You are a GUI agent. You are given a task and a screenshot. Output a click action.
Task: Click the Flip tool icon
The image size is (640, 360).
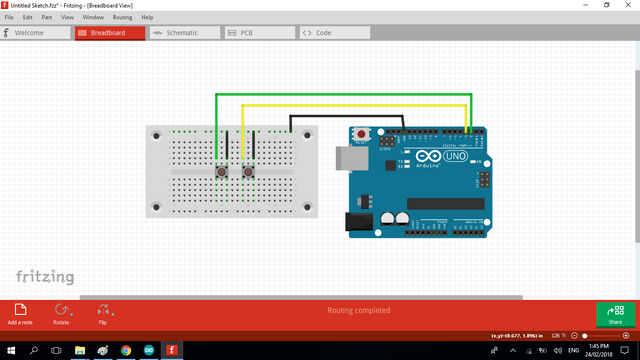[x=103, y=310]
